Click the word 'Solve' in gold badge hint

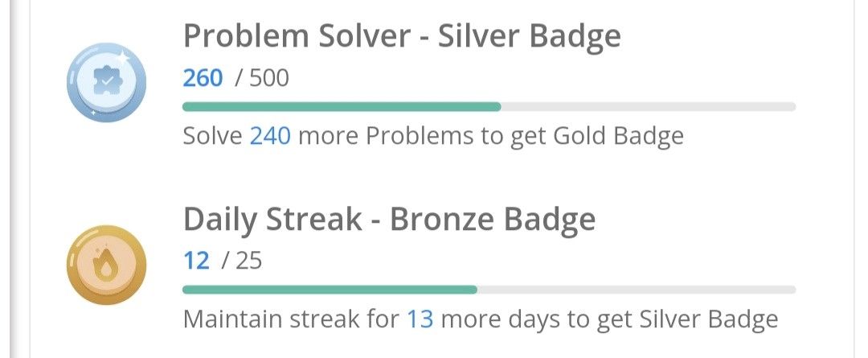coord(212,136)
